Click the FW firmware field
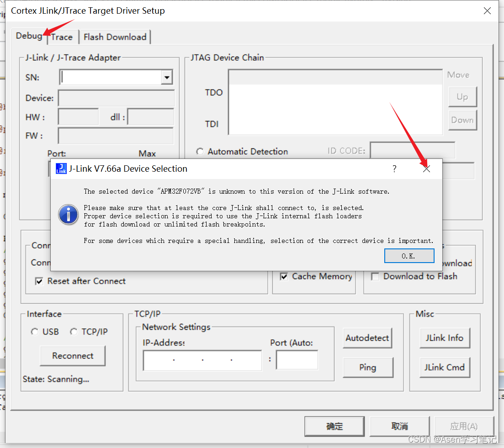 coord(116,136)
